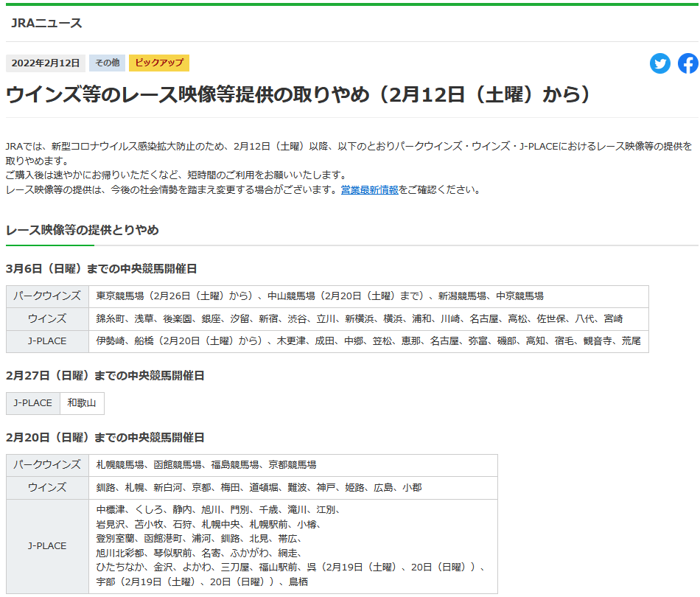Click the ウインズ等のレース映像等提供の取りやめ headline
Viewport: 700px width, 597px height.
(298, 94)
